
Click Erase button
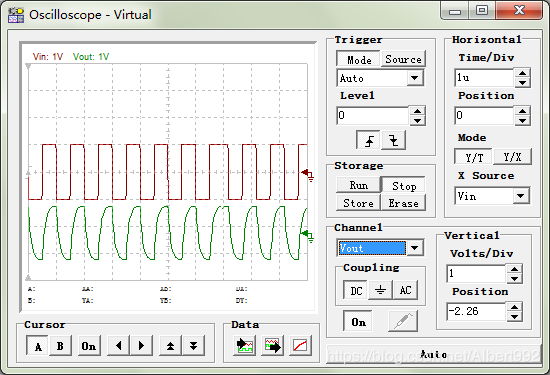click(x=403, y=203)
